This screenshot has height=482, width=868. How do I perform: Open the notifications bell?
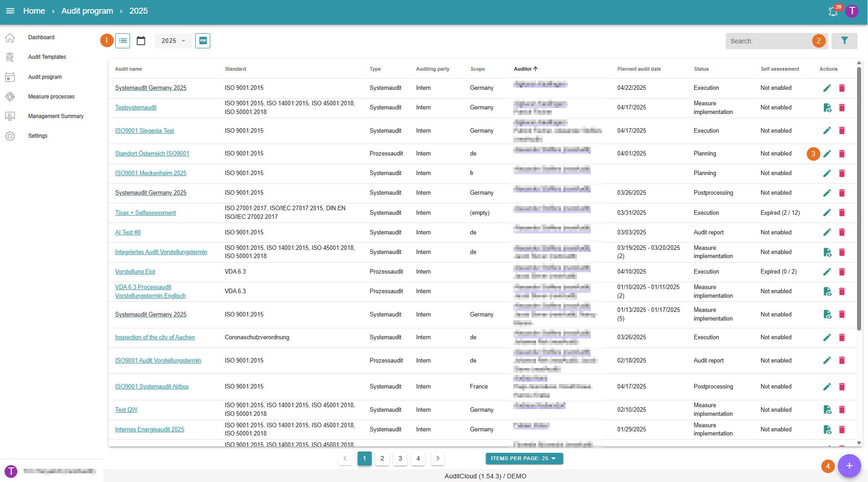(833, 11)
